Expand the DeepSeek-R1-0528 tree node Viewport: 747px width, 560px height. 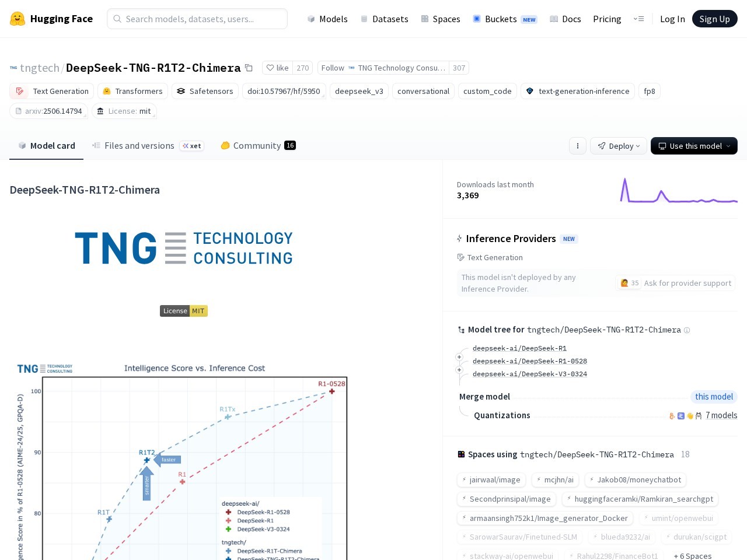459,357
